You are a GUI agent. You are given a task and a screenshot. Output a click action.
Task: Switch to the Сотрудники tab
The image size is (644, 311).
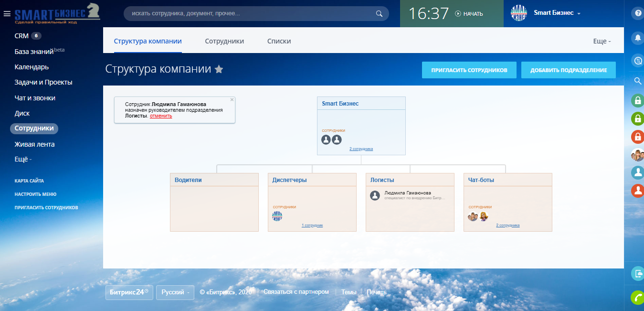point(224,41)
